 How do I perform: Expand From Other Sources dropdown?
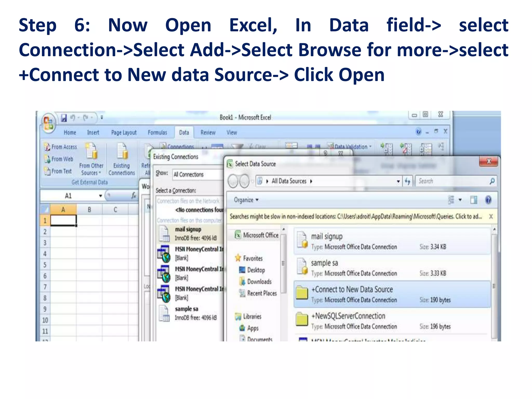coord(91,159)
